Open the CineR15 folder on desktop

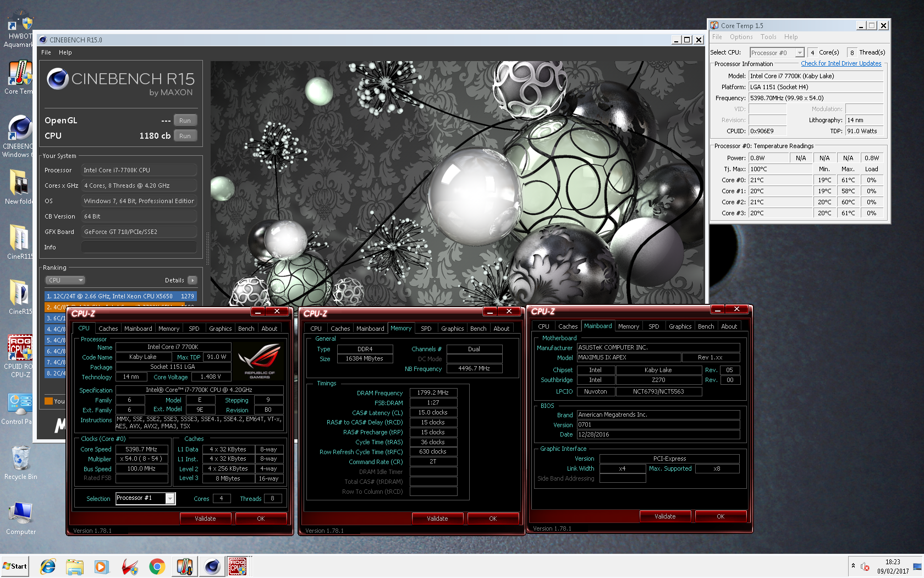[x=20, y=297]
